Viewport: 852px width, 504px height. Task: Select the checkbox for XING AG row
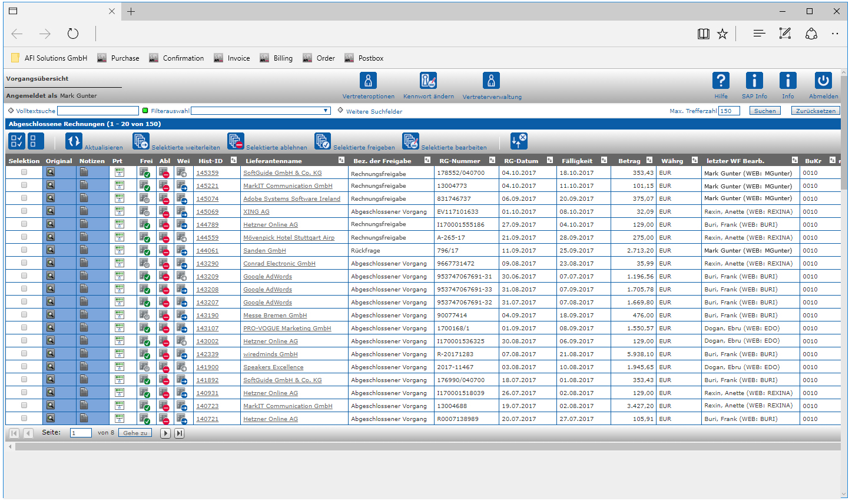pyautogui.click(x=24, y=211)
